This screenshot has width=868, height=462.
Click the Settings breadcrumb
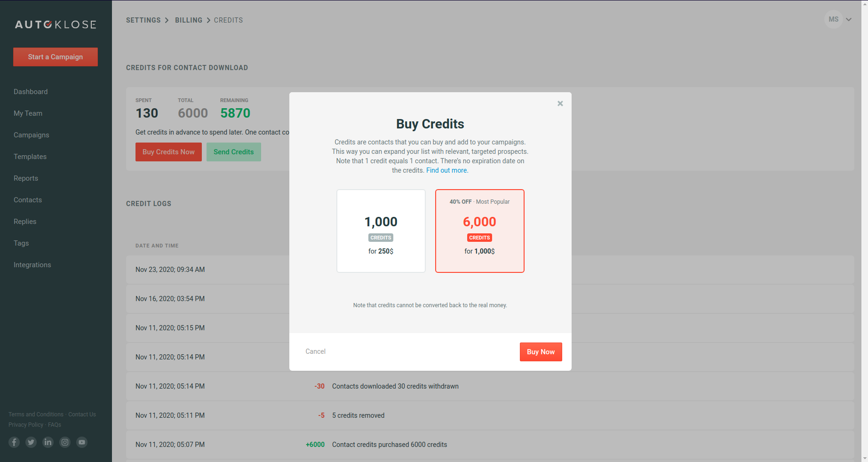143,20
